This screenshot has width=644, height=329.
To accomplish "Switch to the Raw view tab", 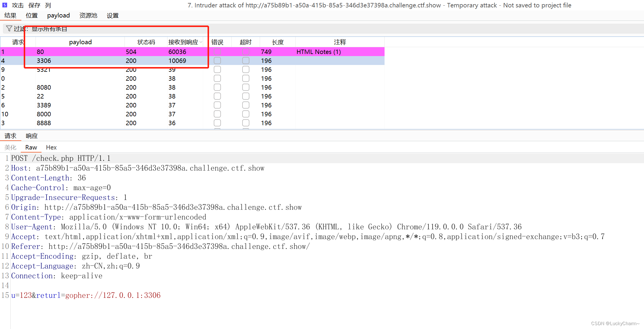I will click(x=31, y=147).
